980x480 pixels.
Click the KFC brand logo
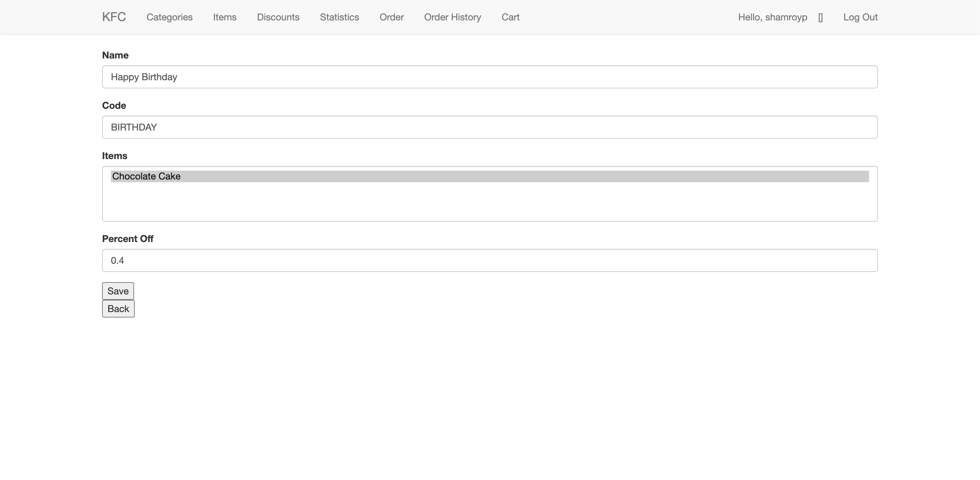click(114, 17)
